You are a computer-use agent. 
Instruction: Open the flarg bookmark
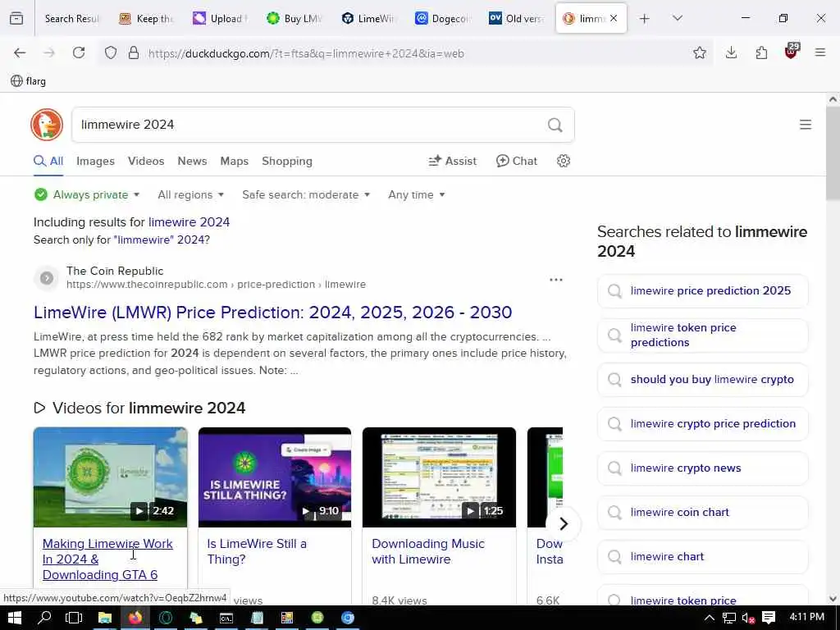pos(29,81)
